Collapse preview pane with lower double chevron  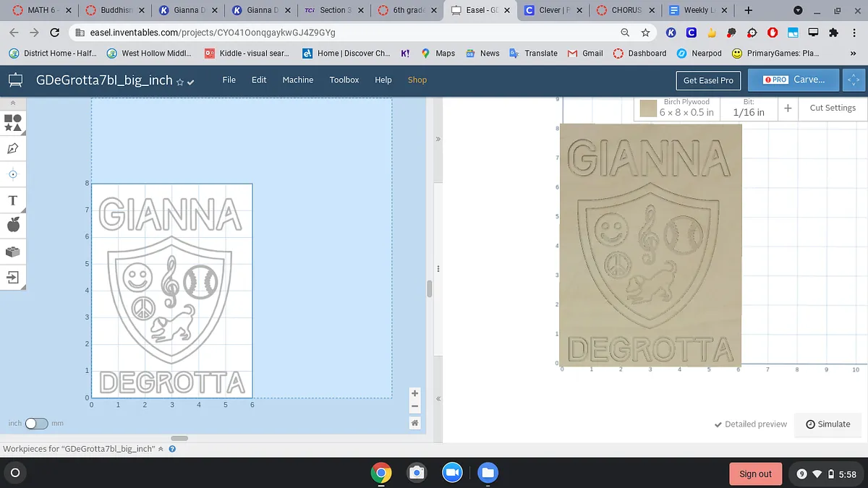[x=438, y=398]
